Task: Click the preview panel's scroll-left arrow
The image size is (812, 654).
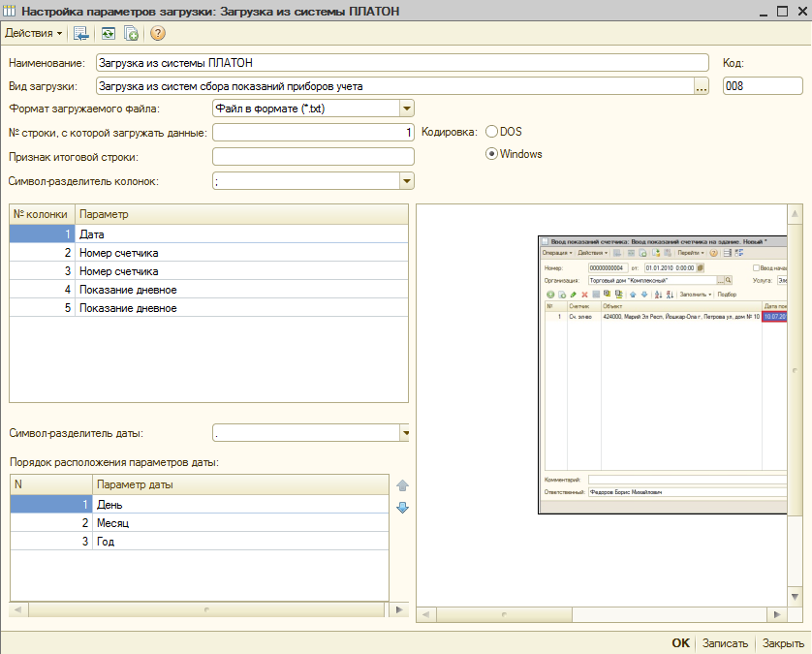Action: pos(425,614)
